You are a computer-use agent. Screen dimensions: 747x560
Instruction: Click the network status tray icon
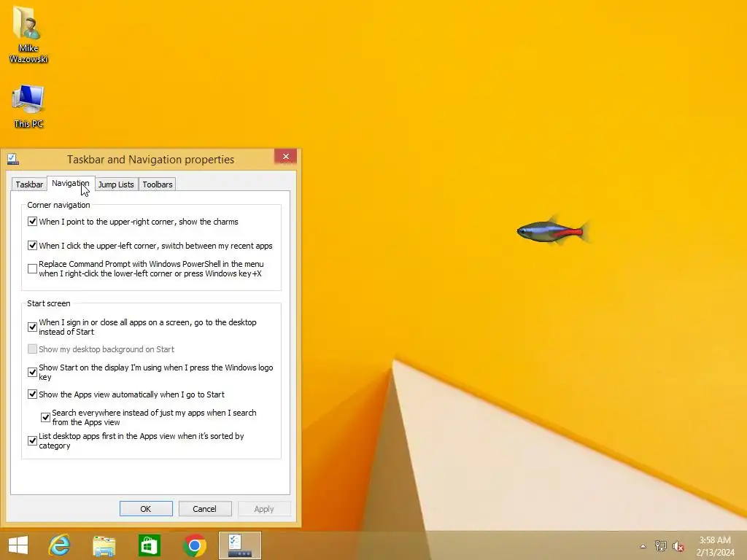coord(660,546)
